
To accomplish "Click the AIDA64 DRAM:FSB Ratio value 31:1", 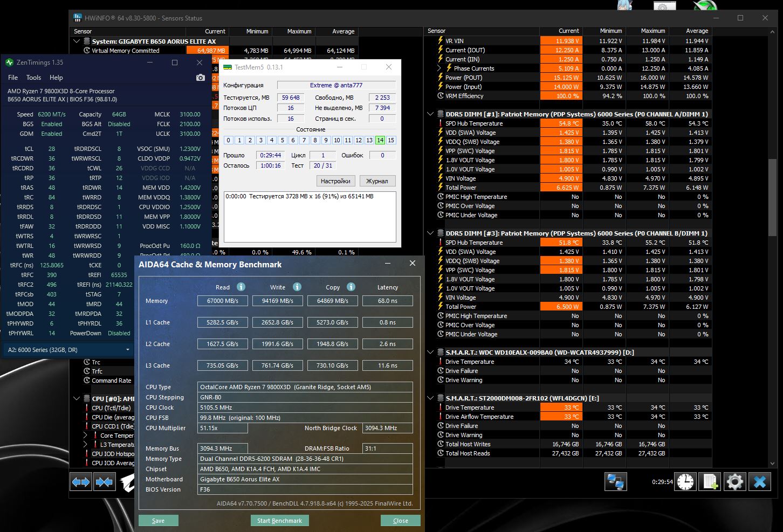I will tap(388, 448).
